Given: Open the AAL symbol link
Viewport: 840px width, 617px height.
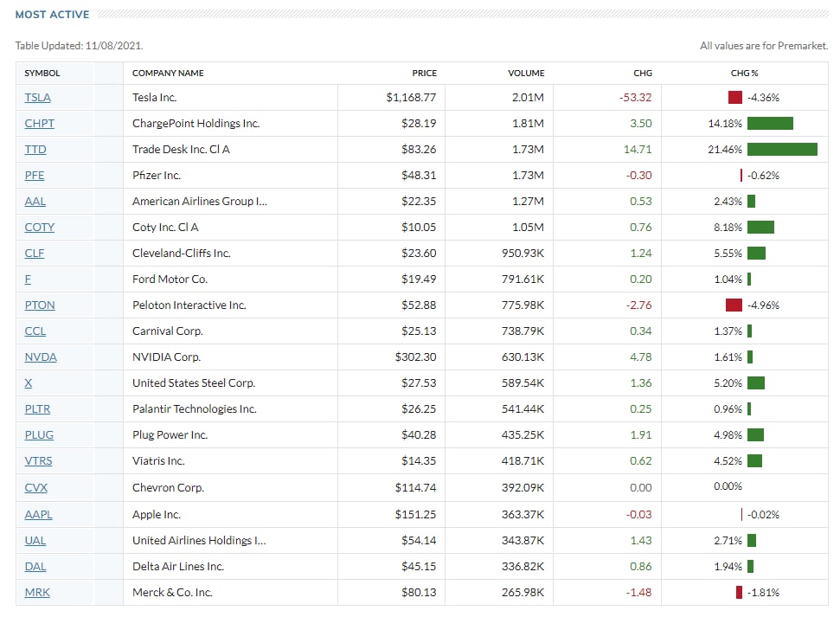Looking at the screenshot, I should [35, 202].
